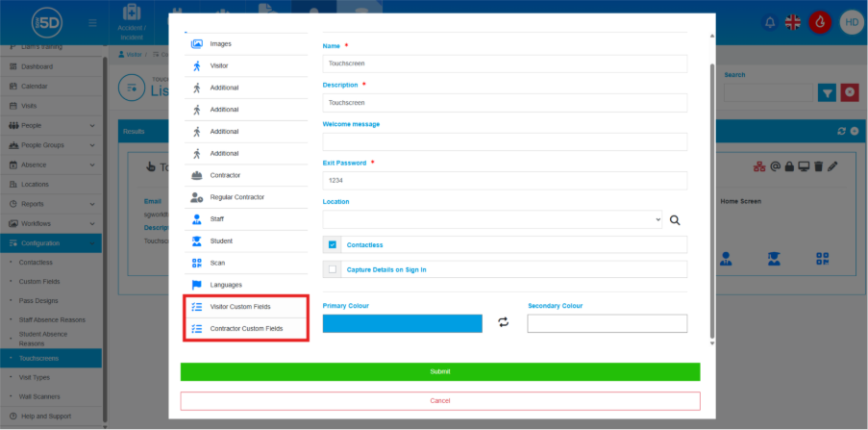Open Visitor Custom Fields section
Screen dimensions: 868x430
pyautogui.click(x=246, y=307)
